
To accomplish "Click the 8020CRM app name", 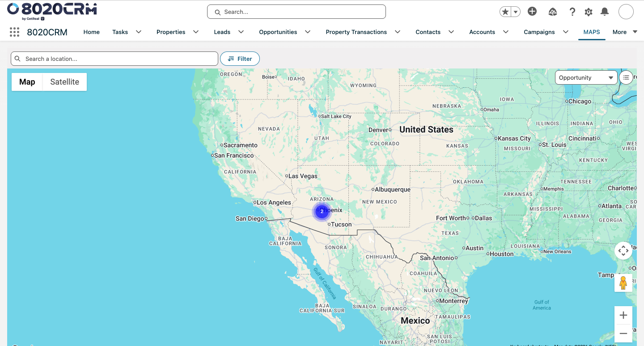I will (x=47, y=32).
